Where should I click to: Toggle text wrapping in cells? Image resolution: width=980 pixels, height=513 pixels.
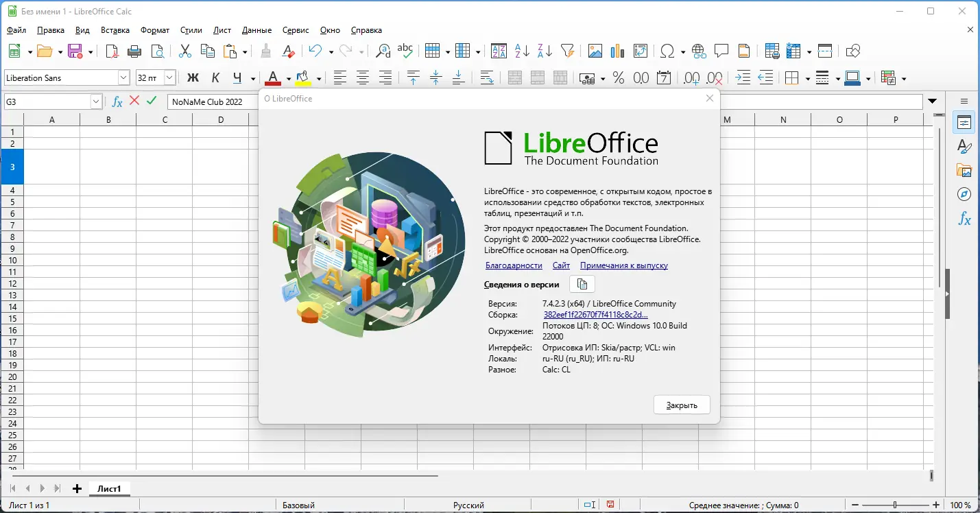487,78
